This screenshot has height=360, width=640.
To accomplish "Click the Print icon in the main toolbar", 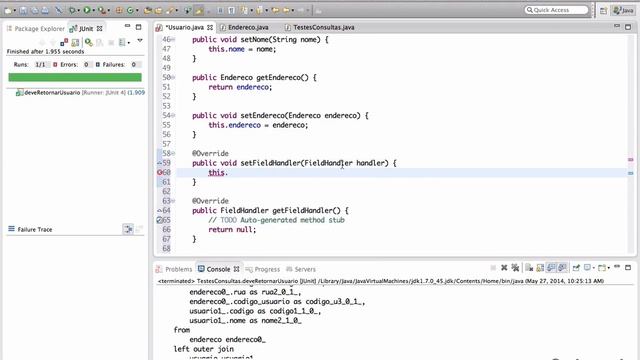I will pyautogui.click(x=45, y=10).
